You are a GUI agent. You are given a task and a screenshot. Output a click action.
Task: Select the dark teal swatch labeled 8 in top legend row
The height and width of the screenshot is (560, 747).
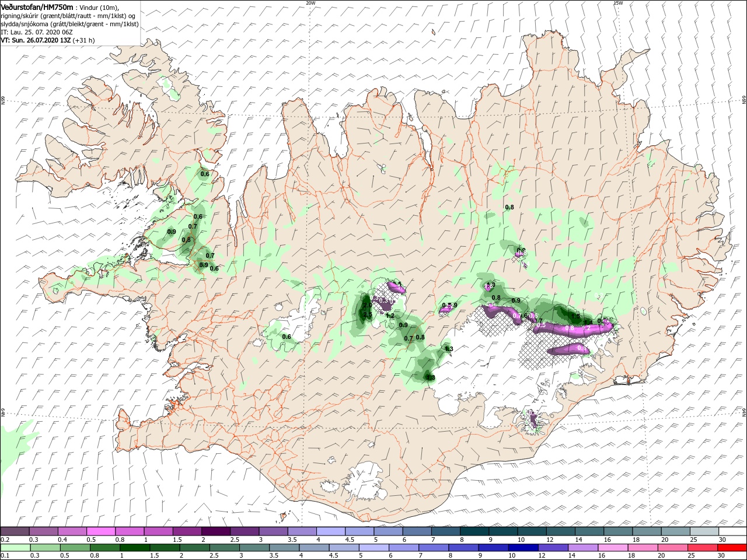(473, 531)
